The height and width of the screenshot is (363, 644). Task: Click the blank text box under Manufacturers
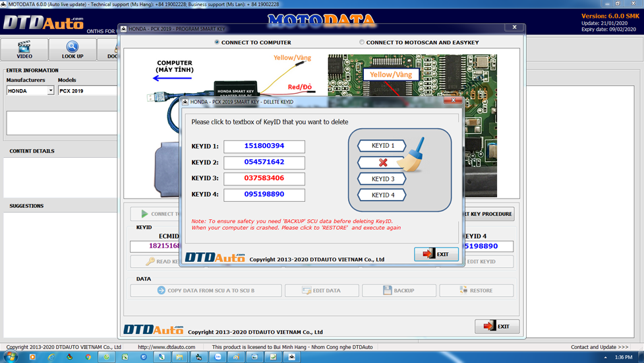point(61,123)
